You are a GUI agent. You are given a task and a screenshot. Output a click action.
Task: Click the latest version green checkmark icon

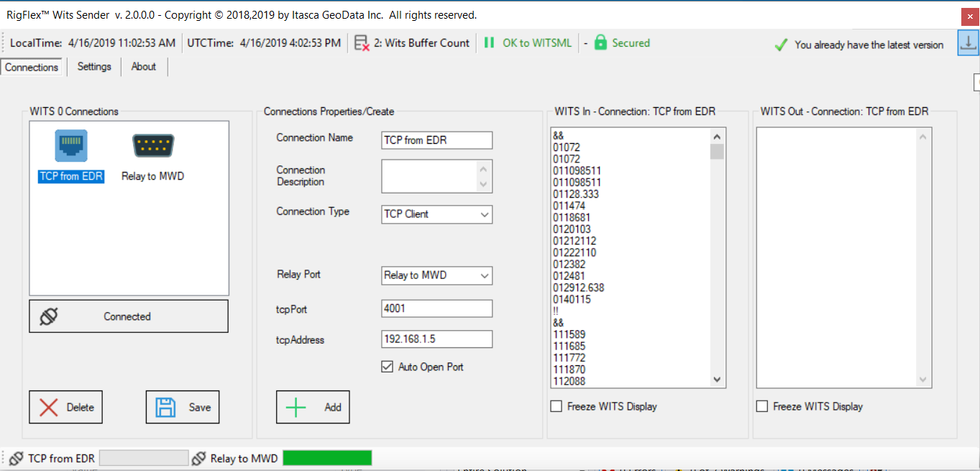(x=781, y=45)
